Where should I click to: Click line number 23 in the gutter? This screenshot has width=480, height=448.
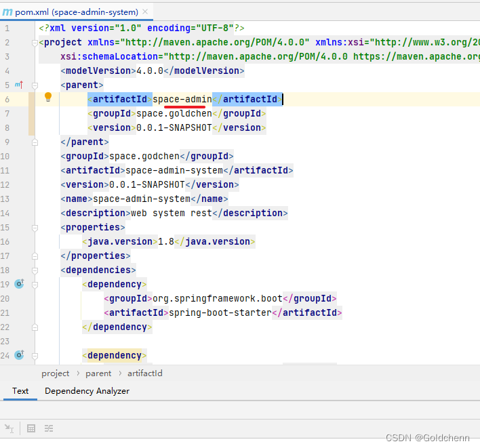click(x=5, y=341)
